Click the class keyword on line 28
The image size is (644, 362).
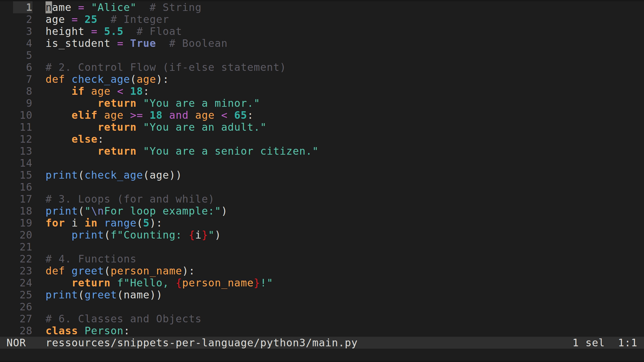(62, 330)
